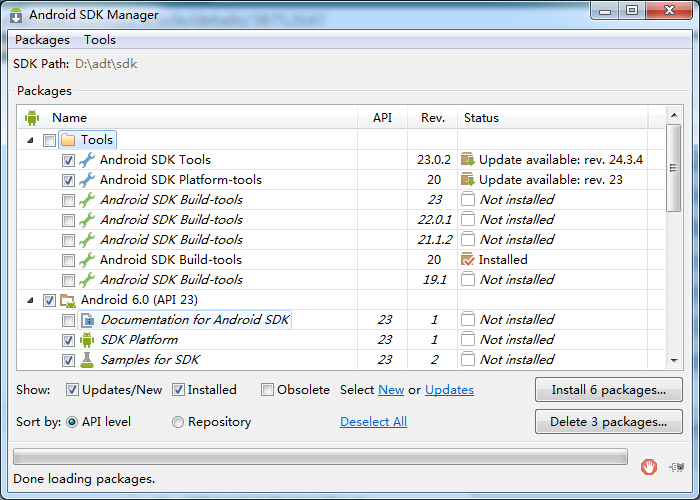Click the wrench icon beside Android SDK Tools
The height and width of the screenshot is (500, 700).
pyautogui.click(x=87, y=160)
